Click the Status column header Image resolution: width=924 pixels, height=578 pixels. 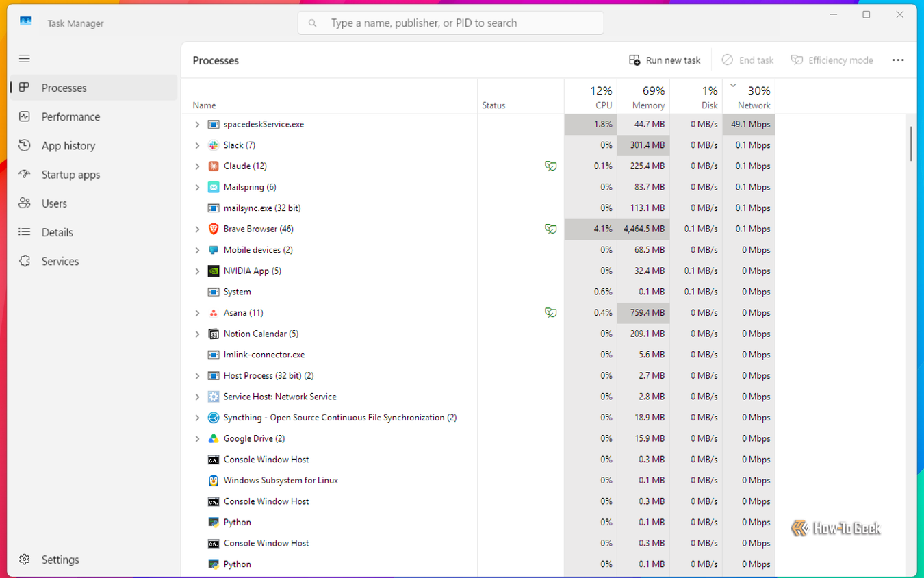(521, 97)
